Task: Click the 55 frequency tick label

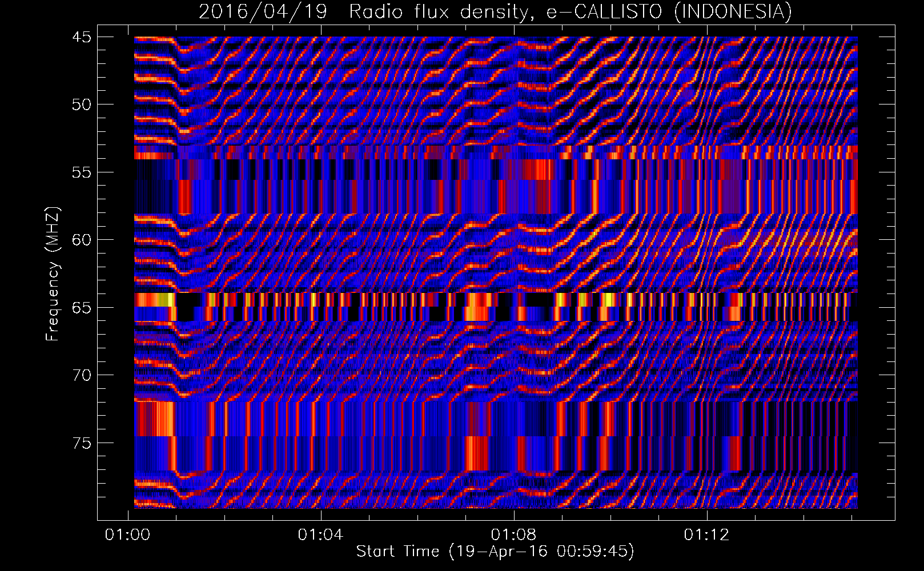Action: point(81,172)
